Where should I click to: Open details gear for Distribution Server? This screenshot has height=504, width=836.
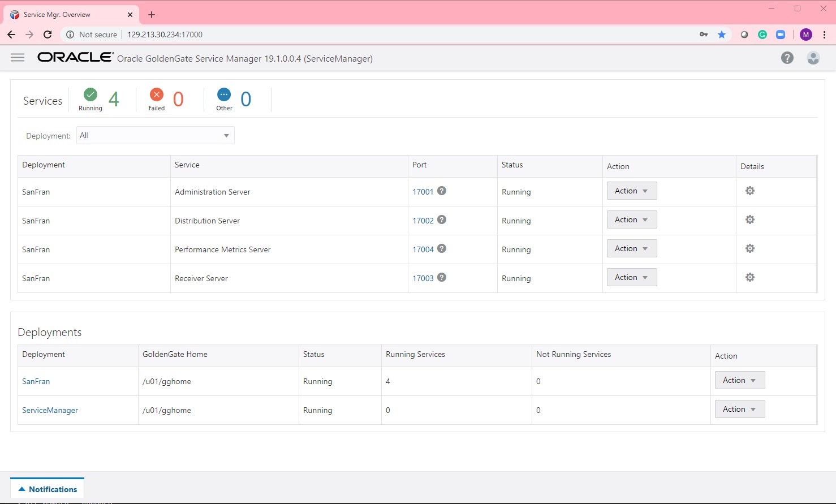coord(750,219)
